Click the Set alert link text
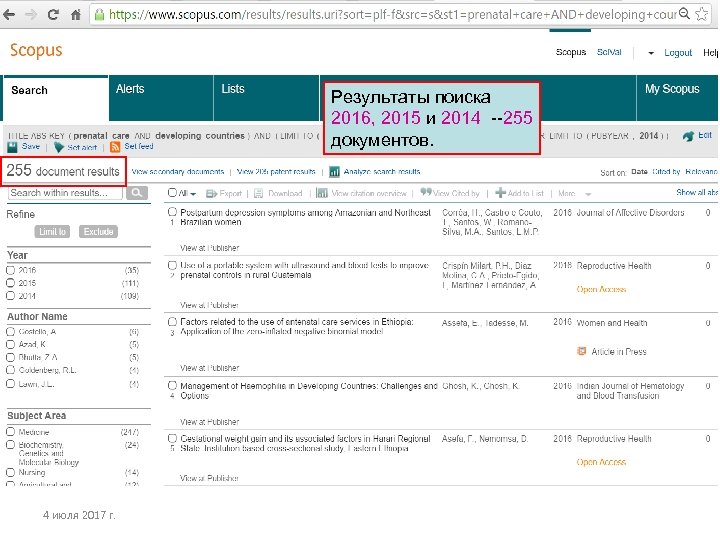This screenshot has width=720, height=540. pos(82,147)
